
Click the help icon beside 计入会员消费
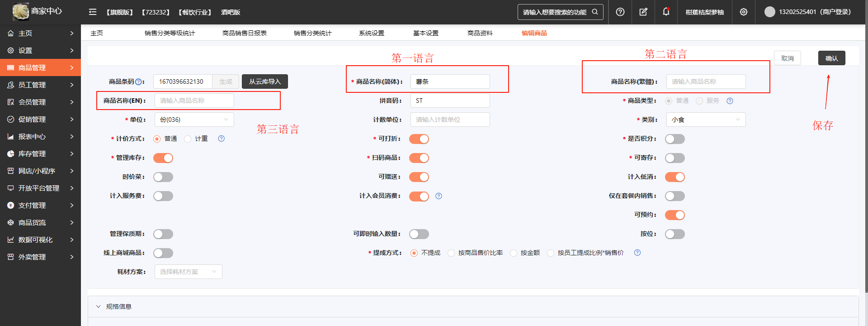coord(439,196)
